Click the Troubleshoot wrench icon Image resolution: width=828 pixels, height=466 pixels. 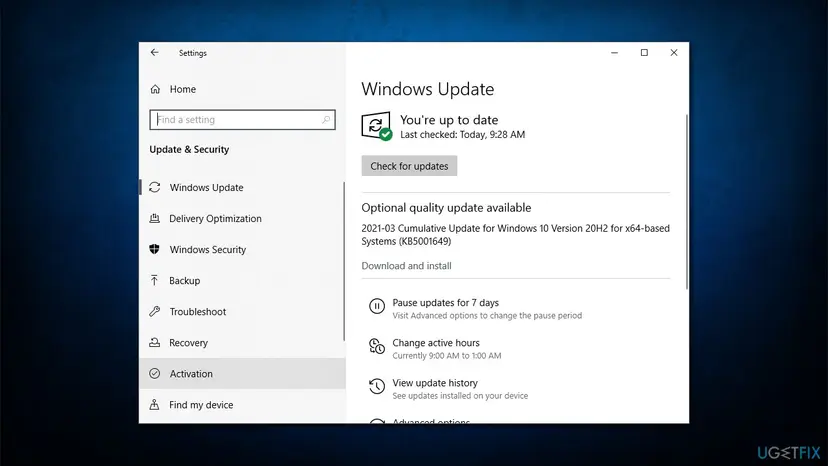(154, 311)
